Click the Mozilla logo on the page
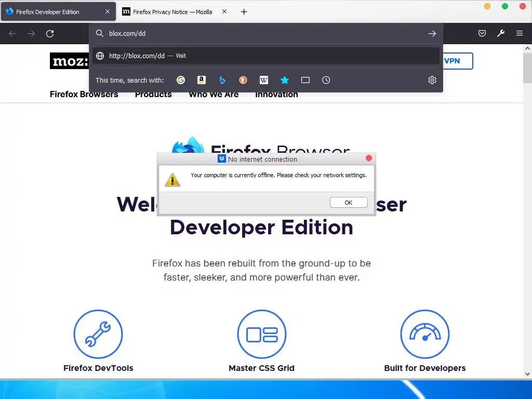Viewport: 532px width, 399px height. tap(69, 61)
